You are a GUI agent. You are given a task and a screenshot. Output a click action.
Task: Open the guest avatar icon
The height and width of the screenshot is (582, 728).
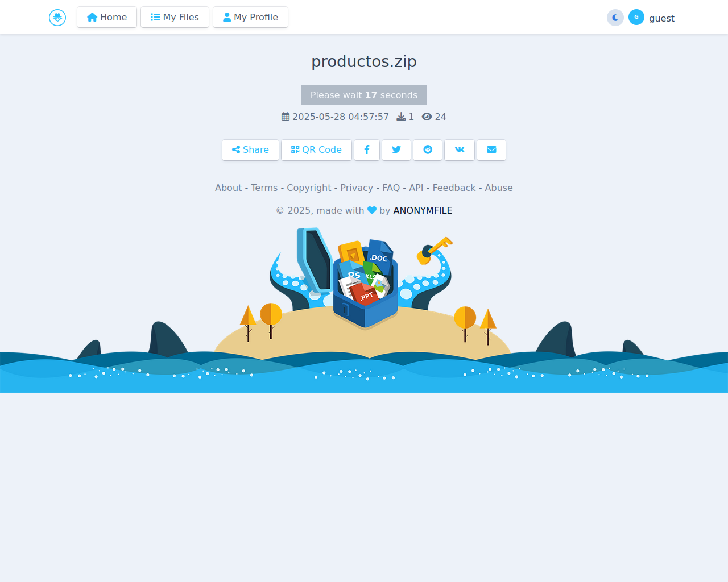pyautogui.click(x=636, y=17)
